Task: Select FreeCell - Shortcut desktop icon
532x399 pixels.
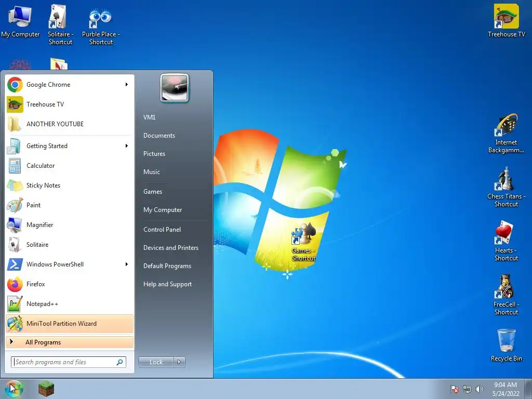Action: pos(506,295)
